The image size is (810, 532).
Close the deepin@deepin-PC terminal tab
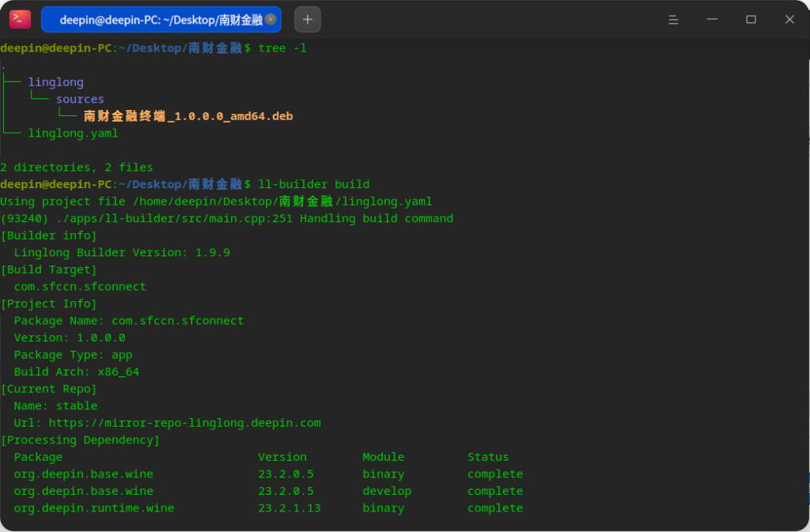point(271,20)
